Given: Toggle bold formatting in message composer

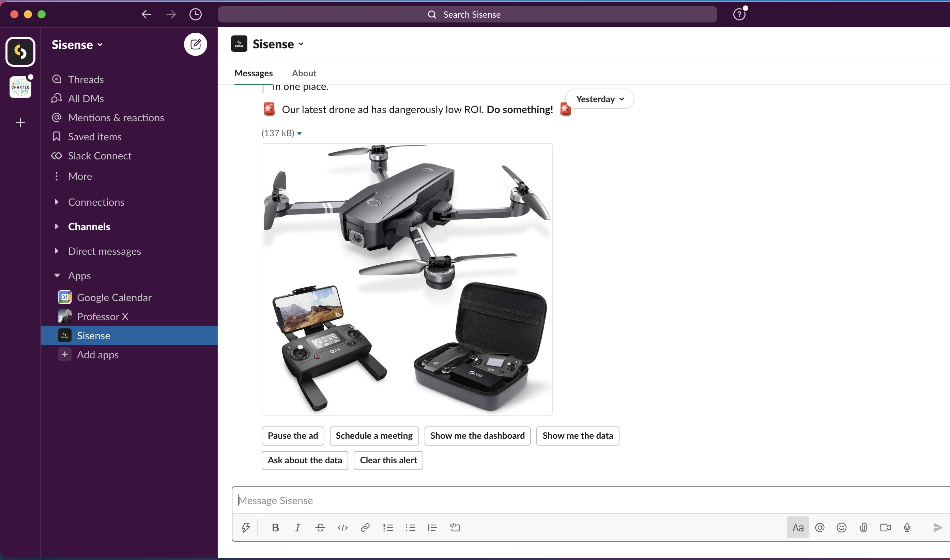Looking at the screenshot, I should click(x=275, y=527).
